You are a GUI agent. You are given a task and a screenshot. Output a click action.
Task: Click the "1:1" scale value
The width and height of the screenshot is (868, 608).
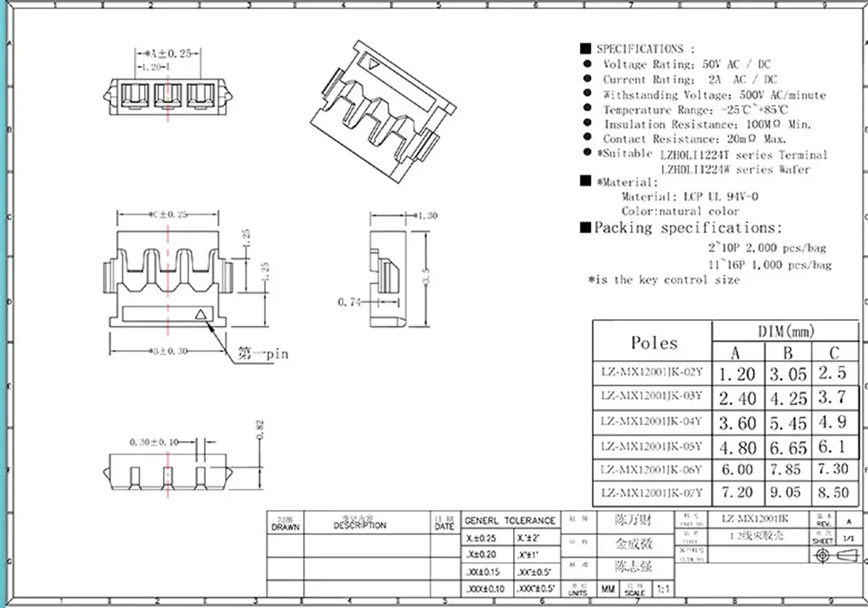pyautogui.click(x=663, y=590)
